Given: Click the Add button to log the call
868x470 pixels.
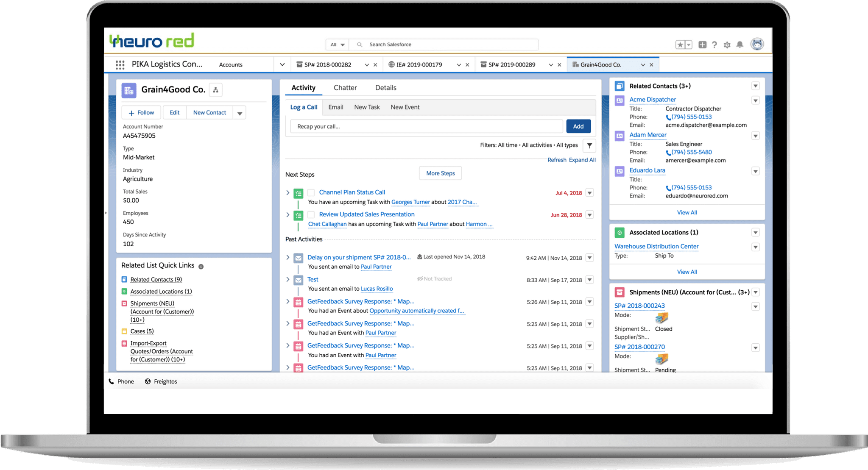Looking at the screenshot, I should [578, 126].
